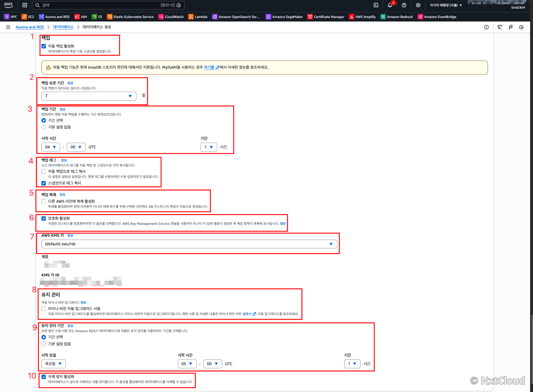The height and width of the screenshot is (392, 533).
Task: Click the lightning bolt icon below the account name
Action: pos(511,27)
